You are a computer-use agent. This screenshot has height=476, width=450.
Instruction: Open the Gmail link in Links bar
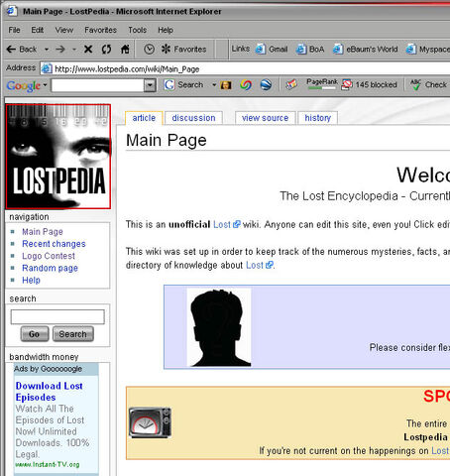click(x=272, y=50)
